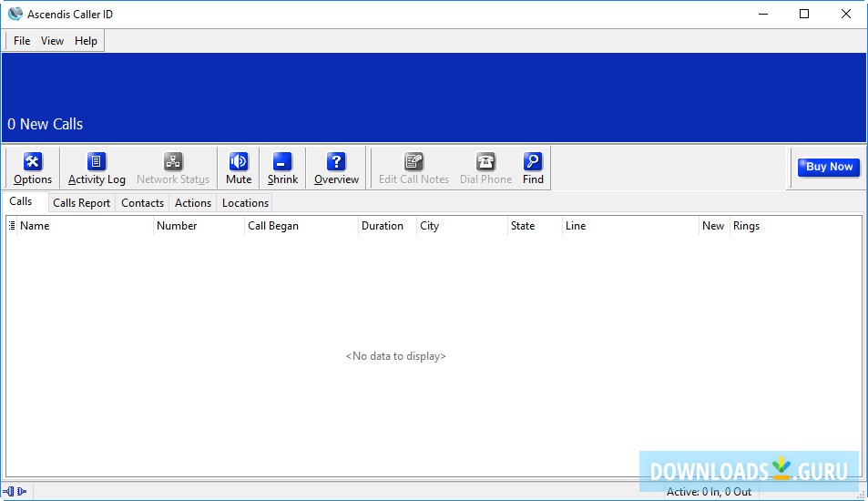Click the Ascendis Caller ID title bar icon
Screen dimensions: 868x501
tap(15, 14)
